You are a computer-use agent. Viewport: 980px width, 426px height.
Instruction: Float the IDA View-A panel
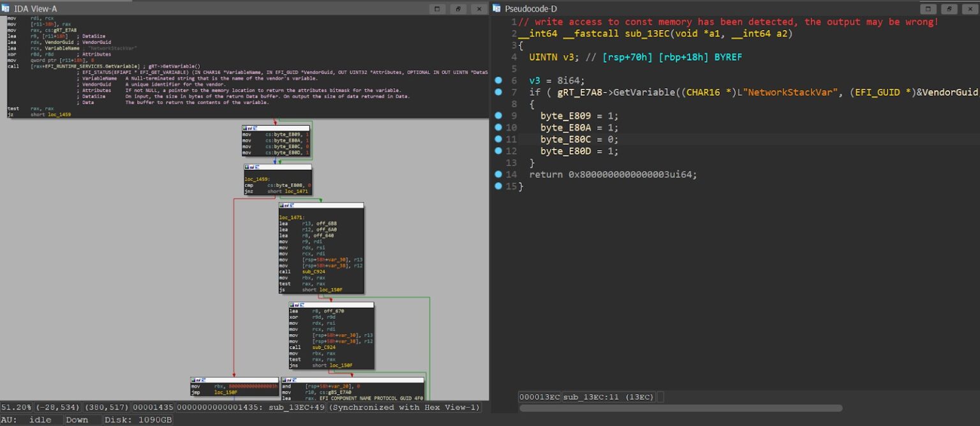(x=457, y=9)
